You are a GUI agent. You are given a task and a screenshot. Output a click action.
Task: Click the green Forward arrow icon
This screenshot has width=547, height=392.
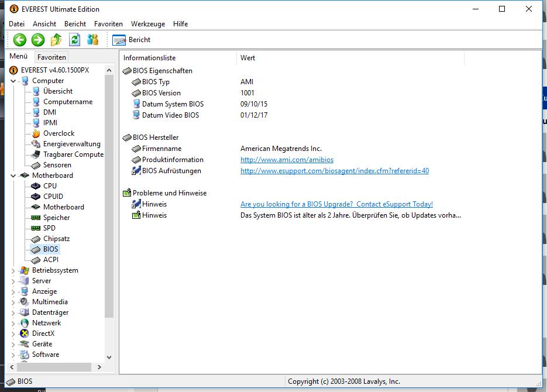[38, 40]
